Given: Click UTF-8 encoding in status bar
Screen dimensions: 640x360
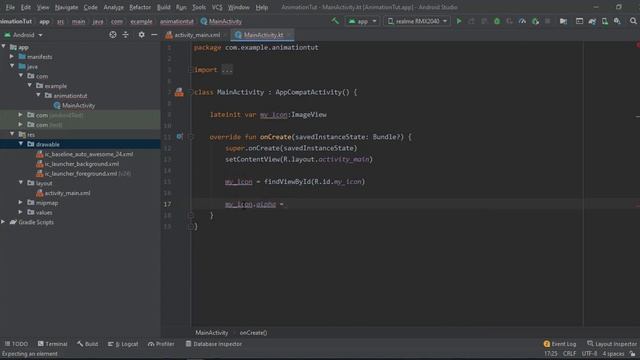Looking at the screenshot, I should coord(589,354).
